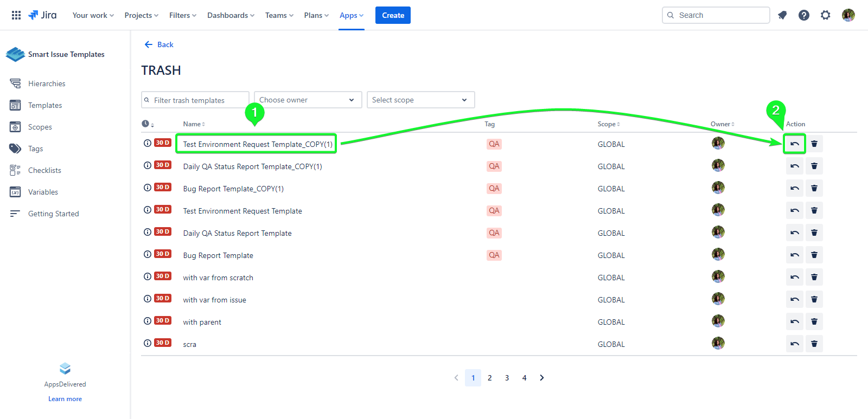Open the Jira app switcher grid
The image size is (868, 419).
[x=16, y=15]
